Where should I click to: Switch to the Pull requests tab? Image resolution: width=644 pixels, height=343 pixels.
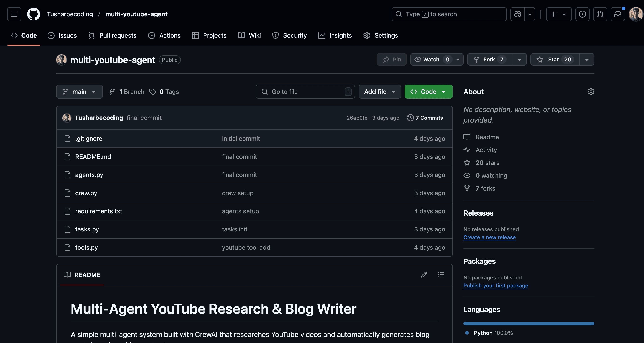112,35
